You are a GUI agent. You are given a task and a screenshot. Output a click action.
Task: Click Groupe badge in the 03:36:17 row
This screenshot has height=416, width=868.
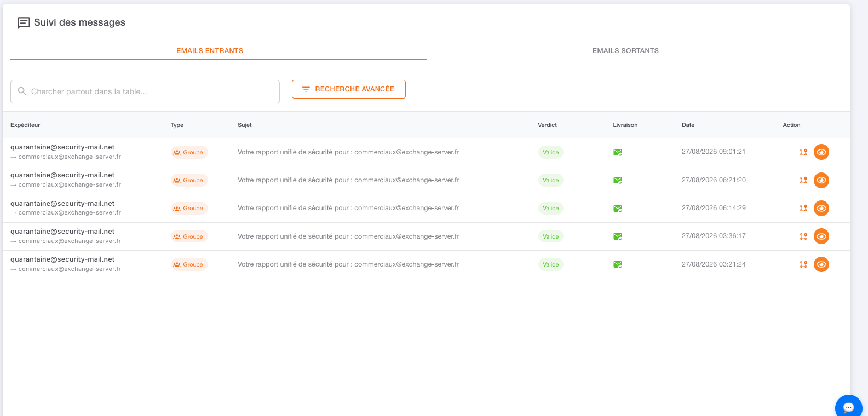[x=189, y=236]
